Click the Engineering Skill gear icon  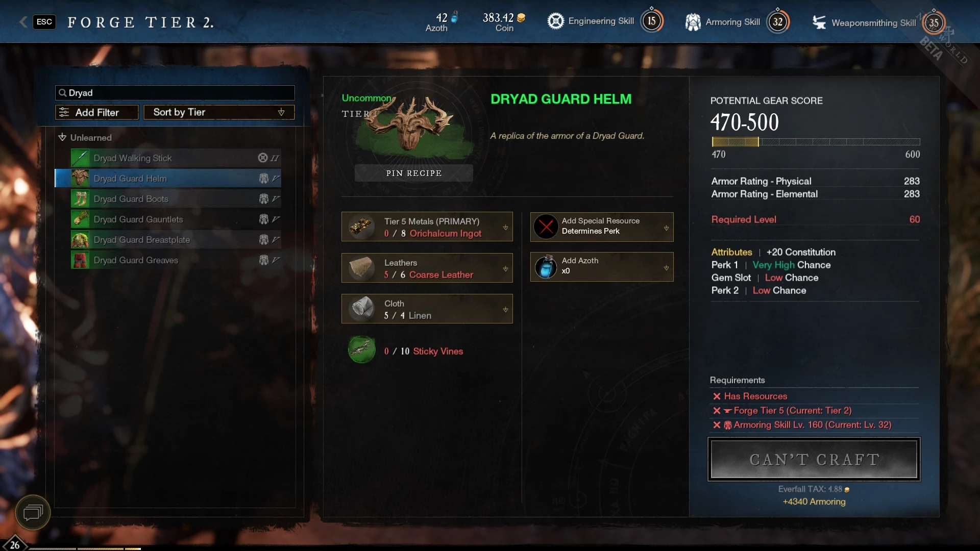pos(555,21)
